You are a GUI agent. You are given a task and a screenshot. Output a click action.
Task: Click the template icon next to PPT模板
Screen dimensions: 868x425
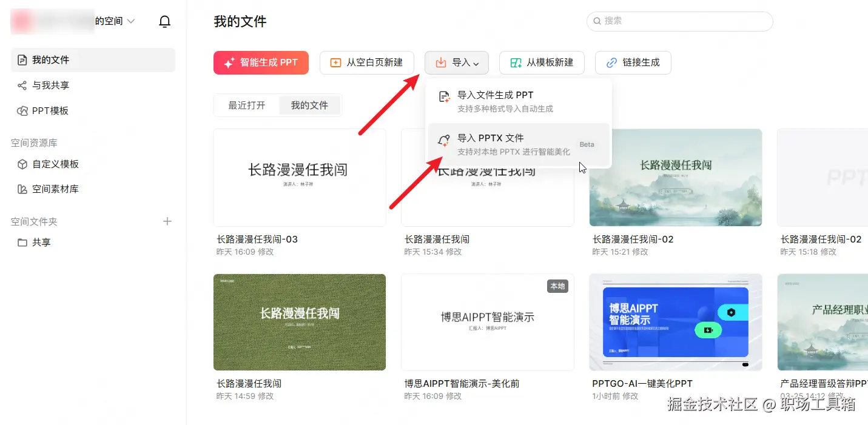pyautogui.click(x=22, y=111)
